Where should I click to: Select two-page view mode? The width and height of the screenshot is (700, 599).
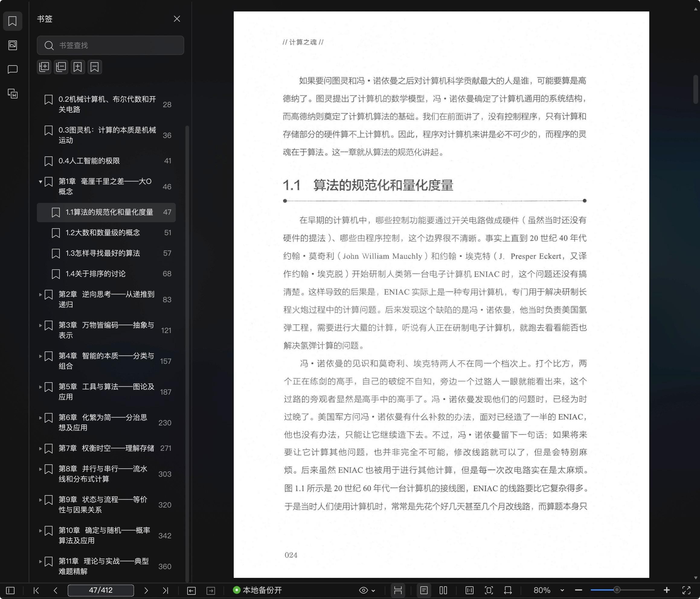[443, 590]
